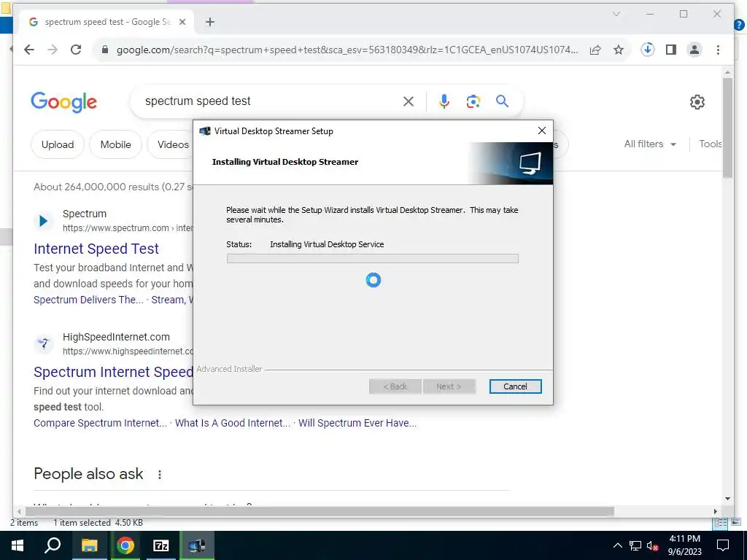Open Chrome three-dot menu
This screenshot has height=560, width=747.
click(718, 50)
